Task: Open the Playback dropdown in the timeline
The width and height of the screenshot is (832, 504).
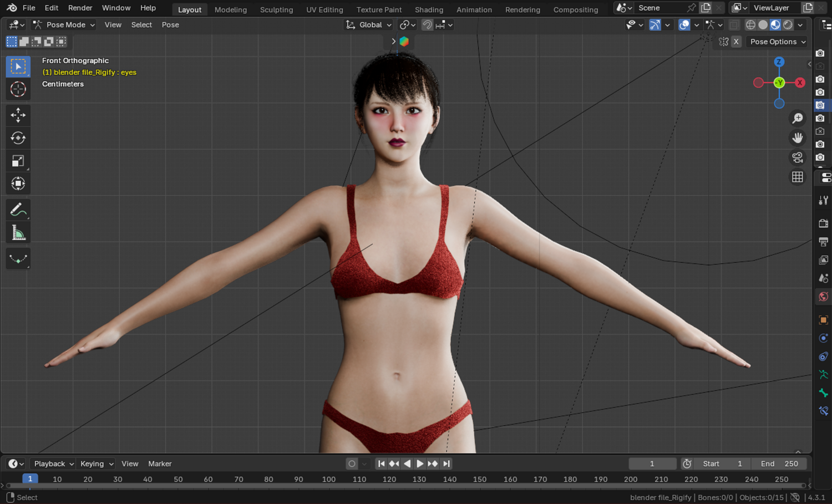Action: pyautogui.click(x=54, y=464)
